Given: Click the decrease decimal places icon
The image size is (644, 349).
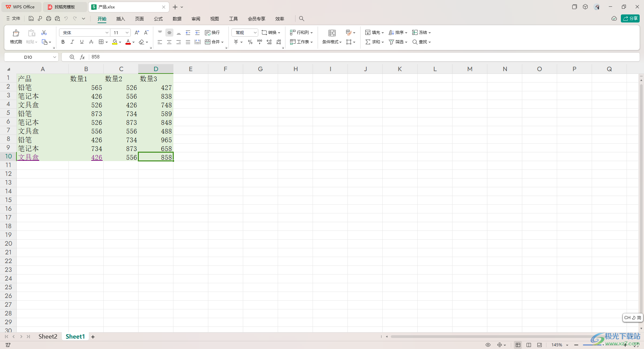Looking at the screenshot, I should tap(278, 42).
